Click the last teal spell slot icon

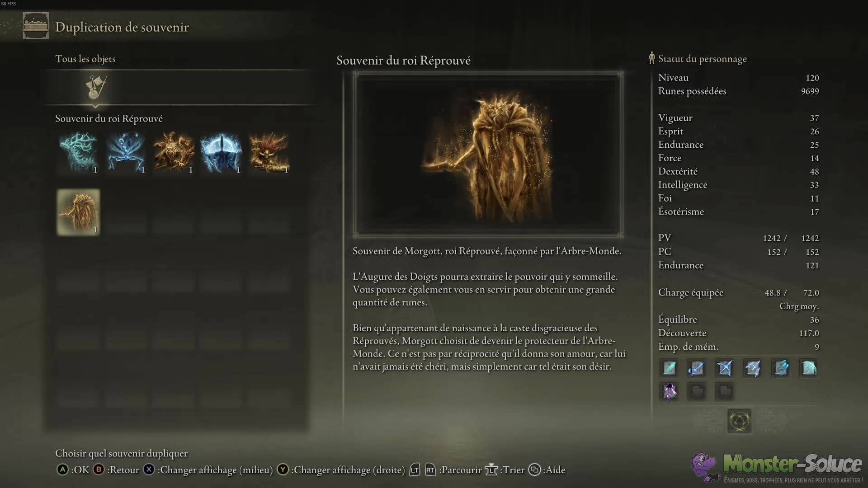click(809, 368)
